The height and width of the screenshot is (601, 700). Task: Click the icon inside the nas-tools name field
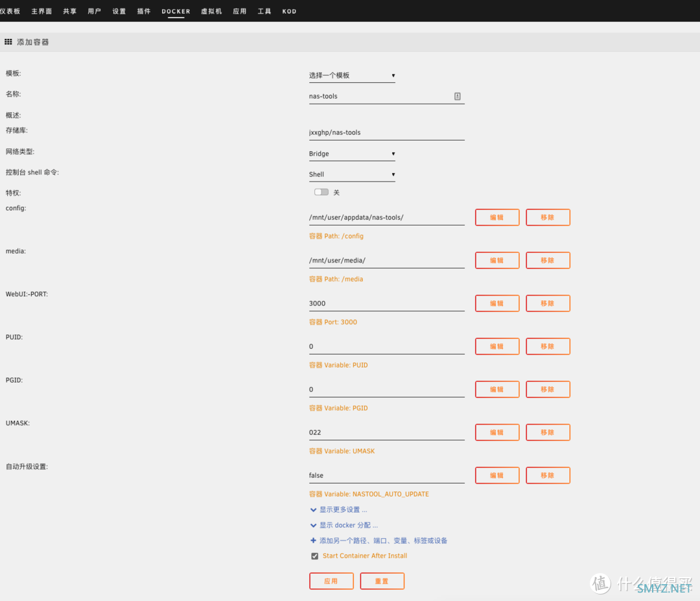457,96
